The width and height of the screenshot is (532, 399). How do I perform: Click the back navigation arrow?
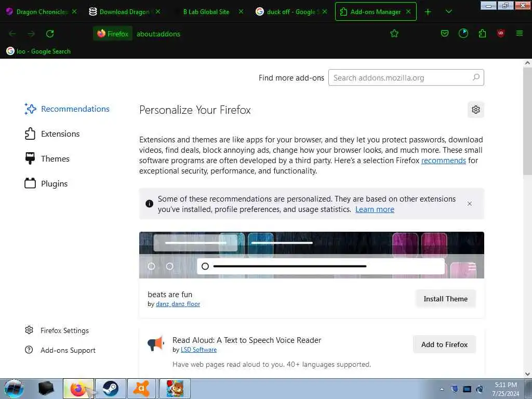point(12,34)
